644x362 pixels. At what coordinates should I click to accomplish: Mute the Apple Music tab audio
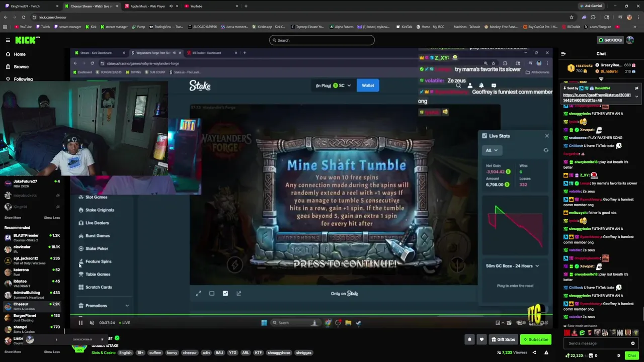click(171, 6)
